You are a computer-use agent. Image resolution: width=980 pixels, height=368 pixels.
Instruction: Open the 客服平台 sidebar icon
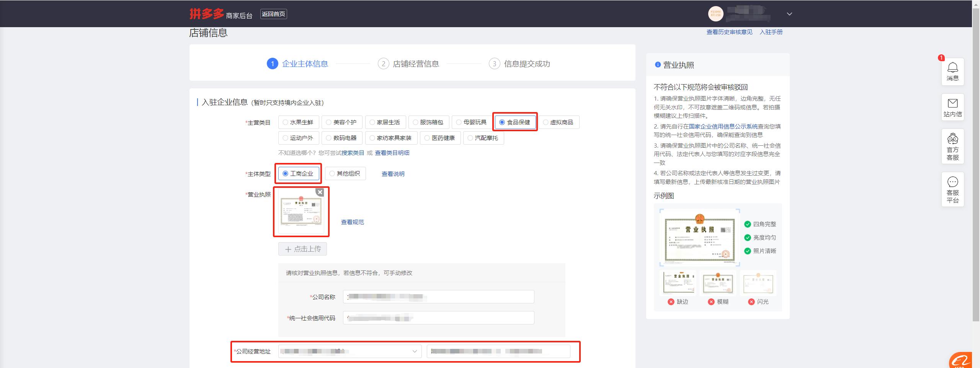click(953, 189)
